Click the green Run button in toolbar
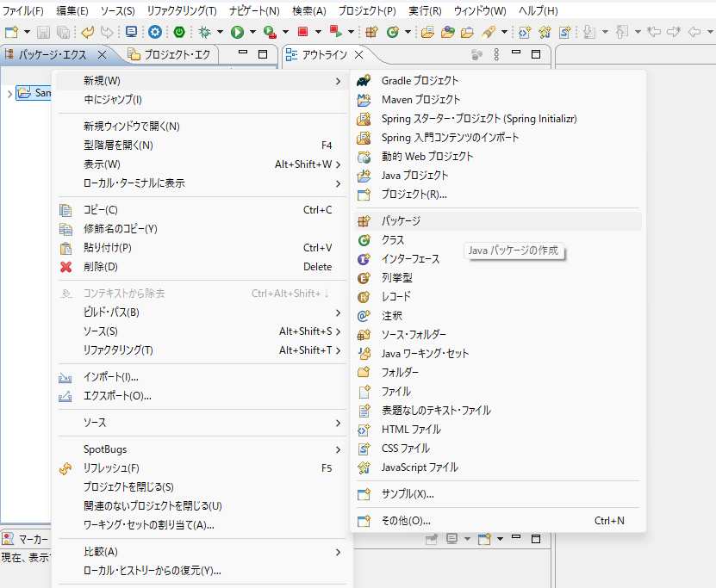 (x=237, y=32)
